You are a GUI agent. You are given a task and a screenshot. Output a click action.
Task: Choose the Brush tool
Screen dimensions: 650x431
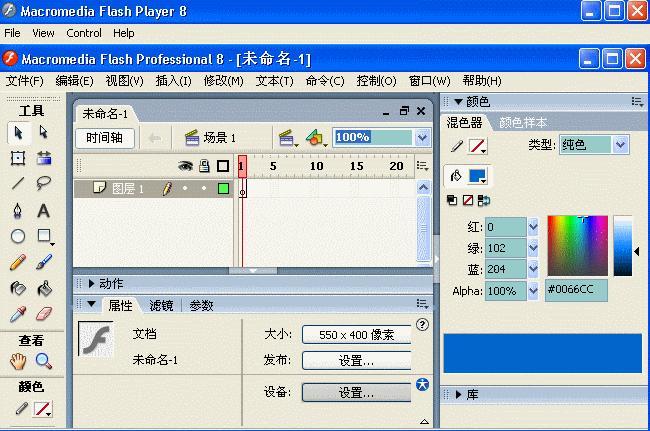tap(44, 262)
